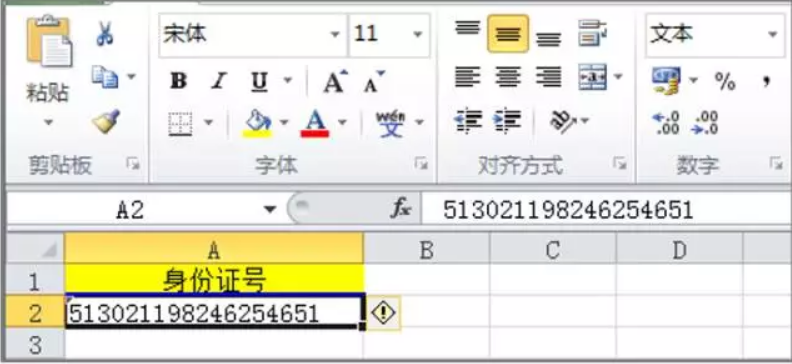Click the Wrap Text icon

pos(592,34)
